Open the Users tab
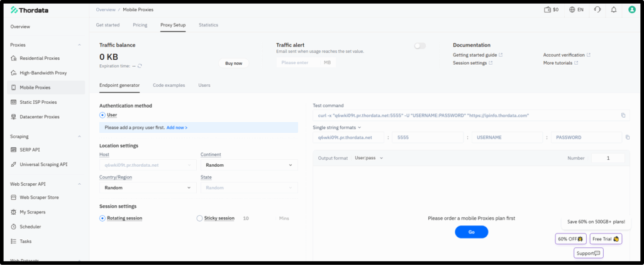Image resolution: width=644 pixels, height=265 pixels. [x=204, y=85]
